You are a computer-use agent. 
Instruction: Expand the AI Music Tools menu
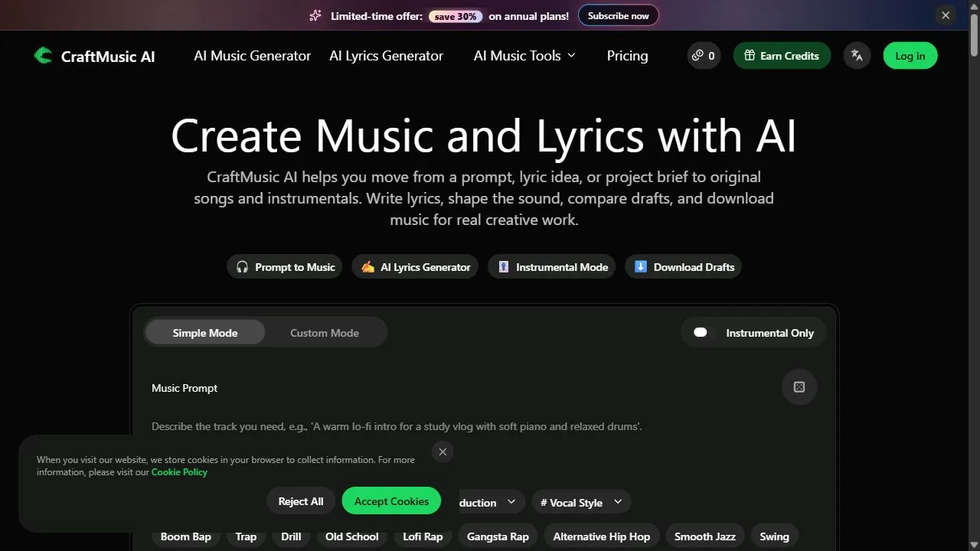[524, 56]
